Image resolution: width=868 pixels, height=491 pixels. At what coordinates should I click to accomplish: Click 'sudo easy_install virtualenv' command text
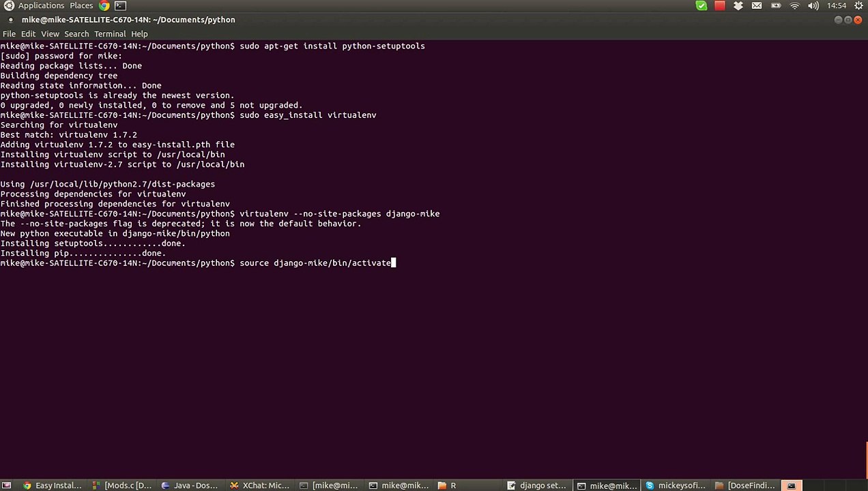tap(308, 115)
